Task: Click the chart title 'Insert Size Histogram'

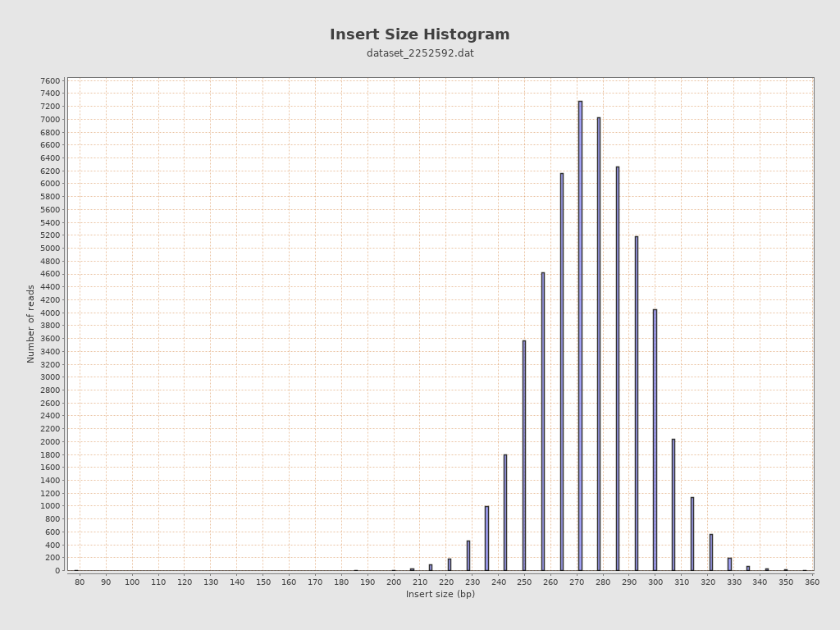Action: pos(419,34)
